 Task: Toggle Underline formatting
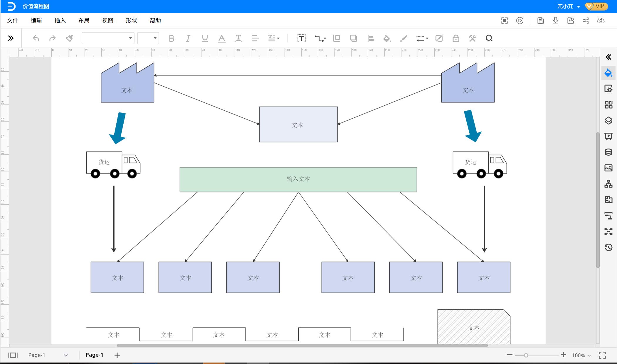click(205, 38)
